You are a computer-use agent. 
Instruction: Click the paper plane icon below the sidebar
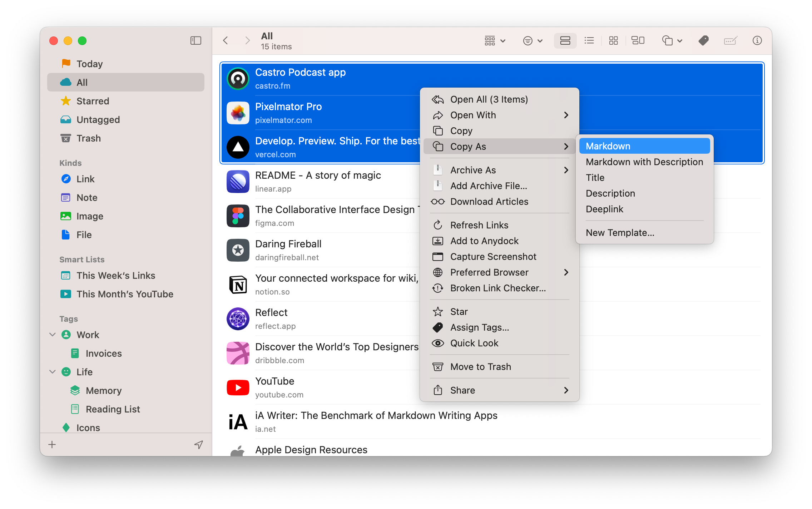click(199, 444)
